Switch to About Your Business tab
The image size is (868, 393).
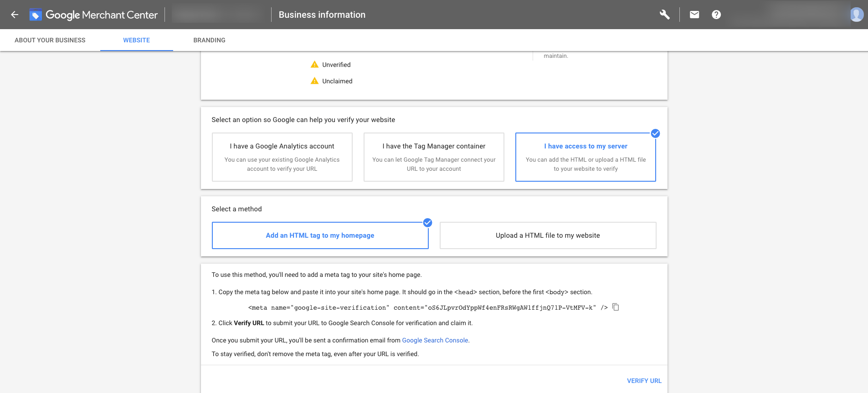[x=50, y=40]
